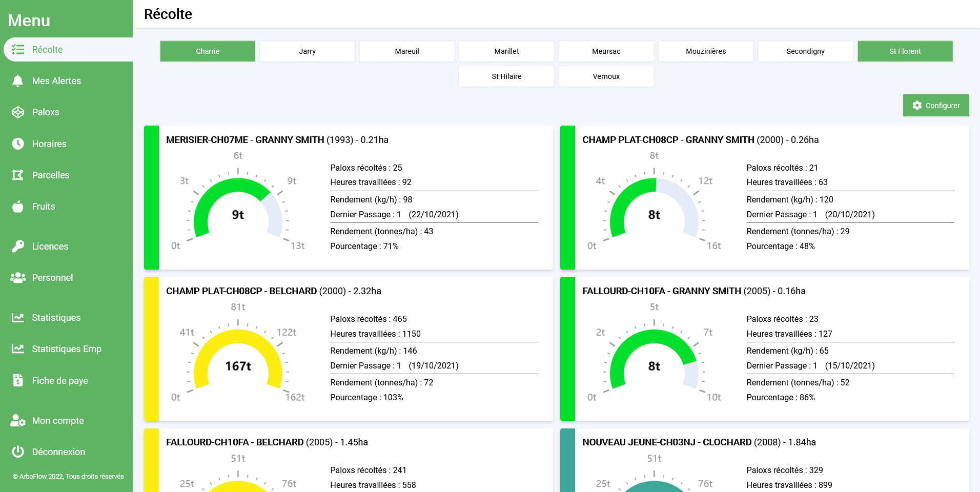
Task: Open the Récolte menu entry
Action: (68, 50)
